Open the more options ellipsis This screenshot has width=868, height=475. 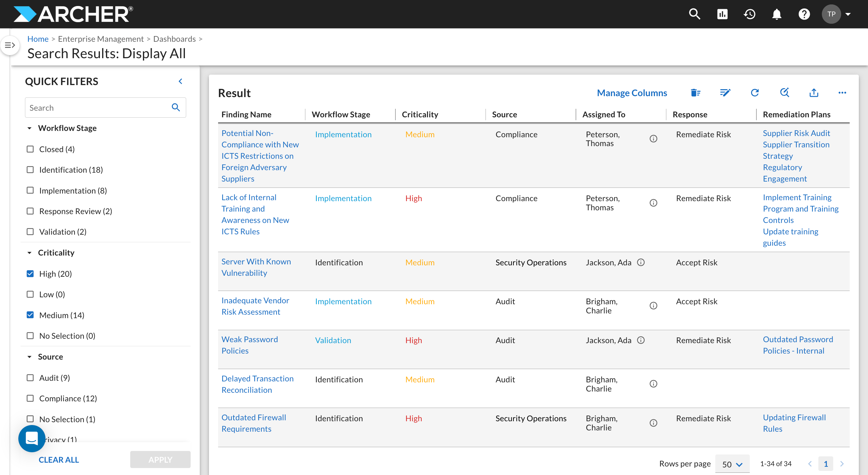(x=842, y=93)
